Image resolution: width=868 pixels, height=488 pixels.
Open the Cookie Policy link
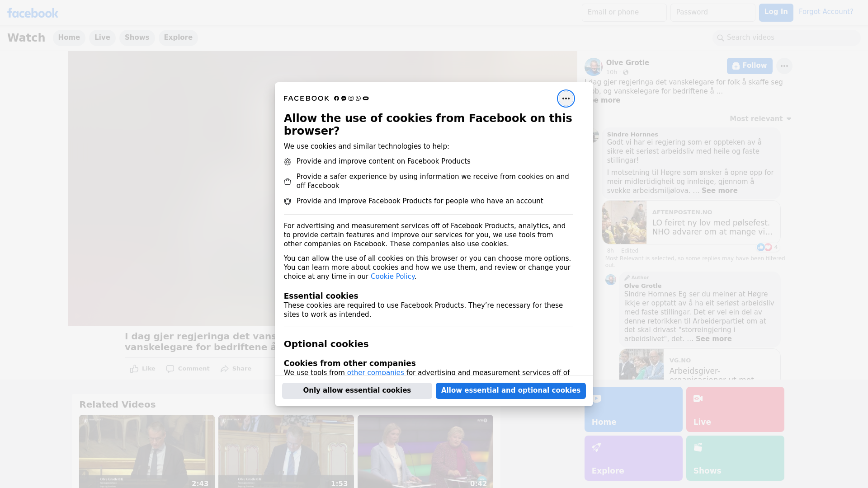pyautogui.click(x=392, y=277)
